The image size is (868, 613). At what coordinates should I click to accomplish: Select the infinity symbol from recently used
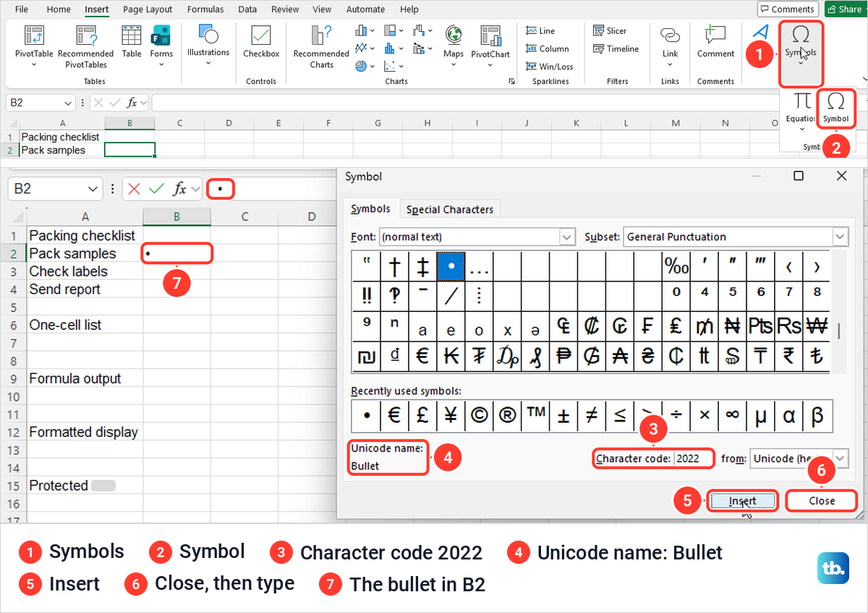tap(733, 415)
